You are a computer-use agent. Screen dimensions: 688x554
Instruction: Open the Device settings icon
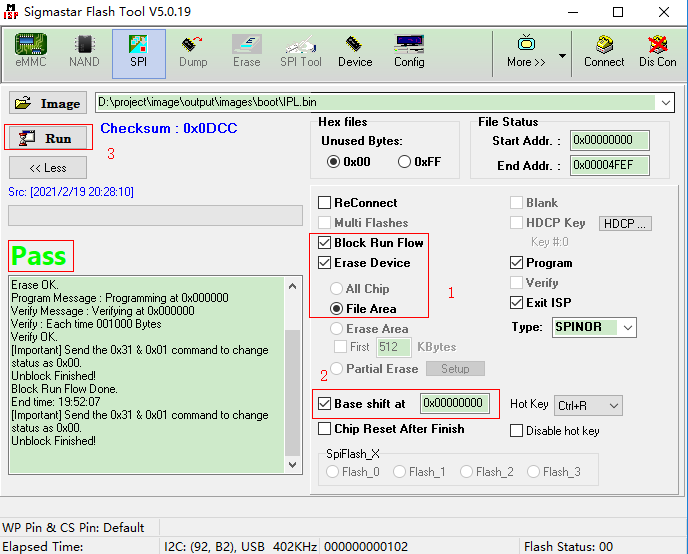[355, 51]
